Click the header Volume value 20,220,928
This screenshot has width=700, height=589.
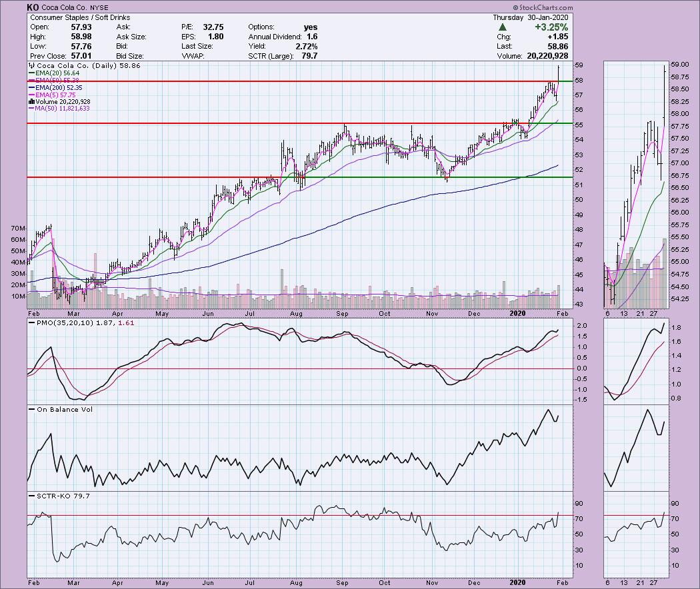(x=548, y=56)
